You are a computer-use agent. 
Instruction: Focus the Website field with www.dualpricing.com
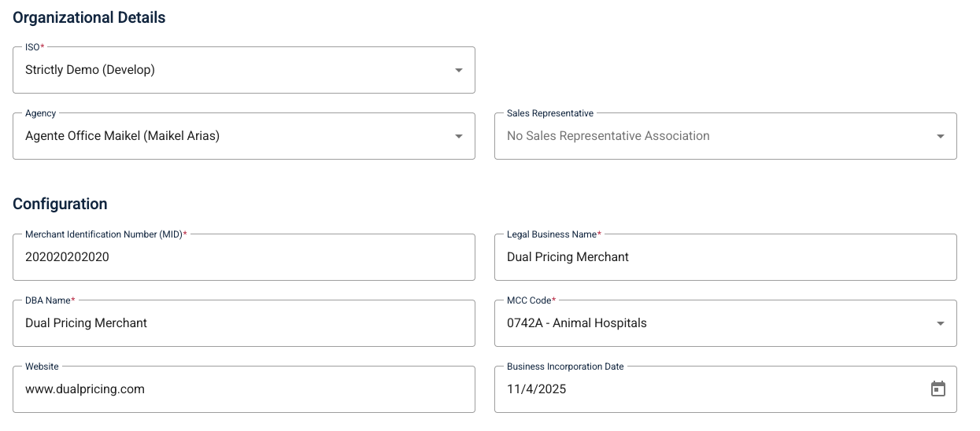244,389
